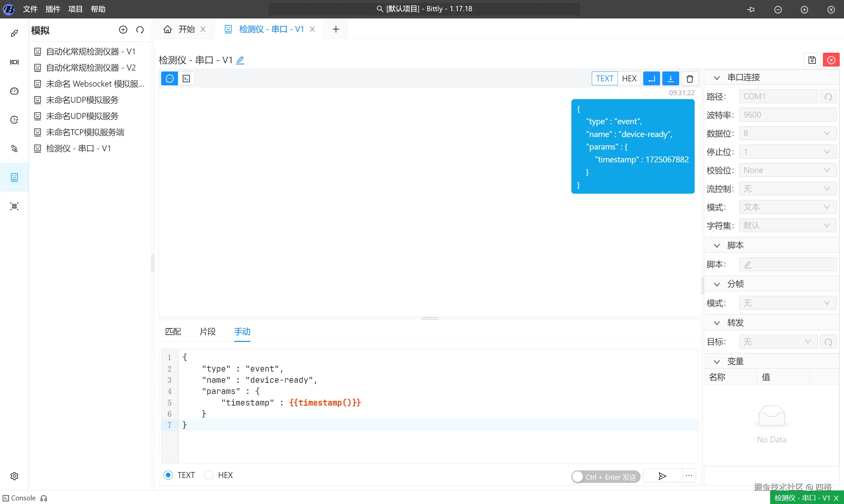Switch to terminal view icon
This screenshot has height=504, width=844.
[x=186, y=79]
